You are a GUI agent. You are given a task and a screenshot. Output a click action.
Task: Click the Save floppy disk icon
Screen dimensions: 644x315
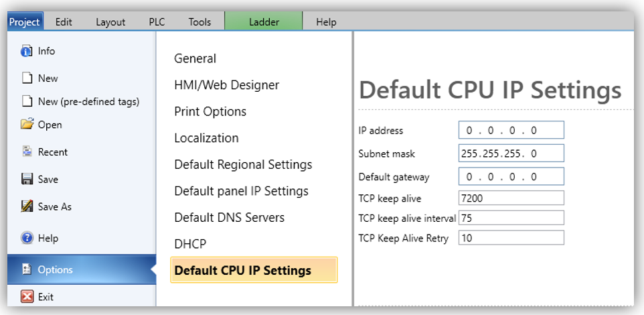point(27,180)
